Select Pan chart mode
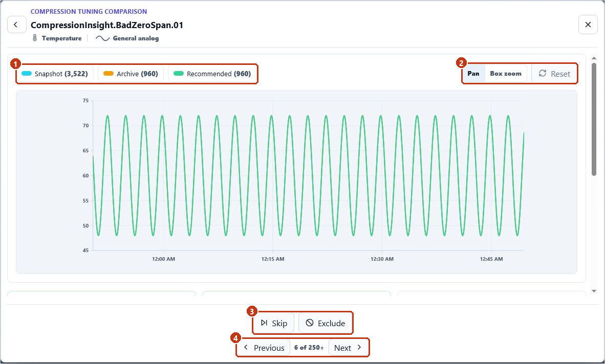Image resolution: width=605 pixels, height=364 pixels. tap(473, 74)
